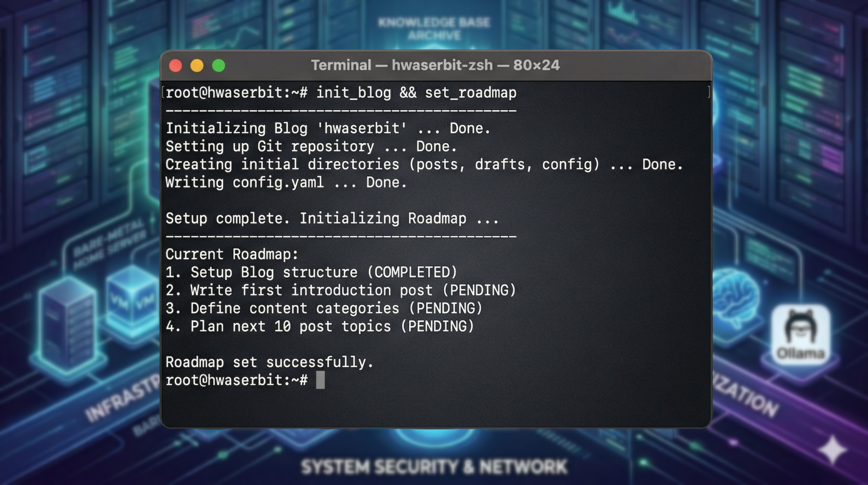This screenshot has width=868, height=485.
Task: Select the Setup Blog structure roadmap line
Action: pos(311,272)
